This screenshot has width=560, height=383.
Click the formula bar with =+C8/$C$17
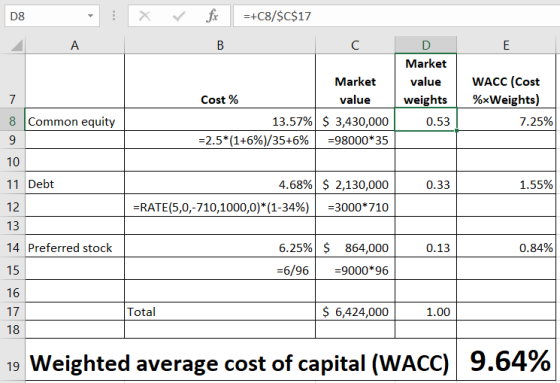[396, 16]
